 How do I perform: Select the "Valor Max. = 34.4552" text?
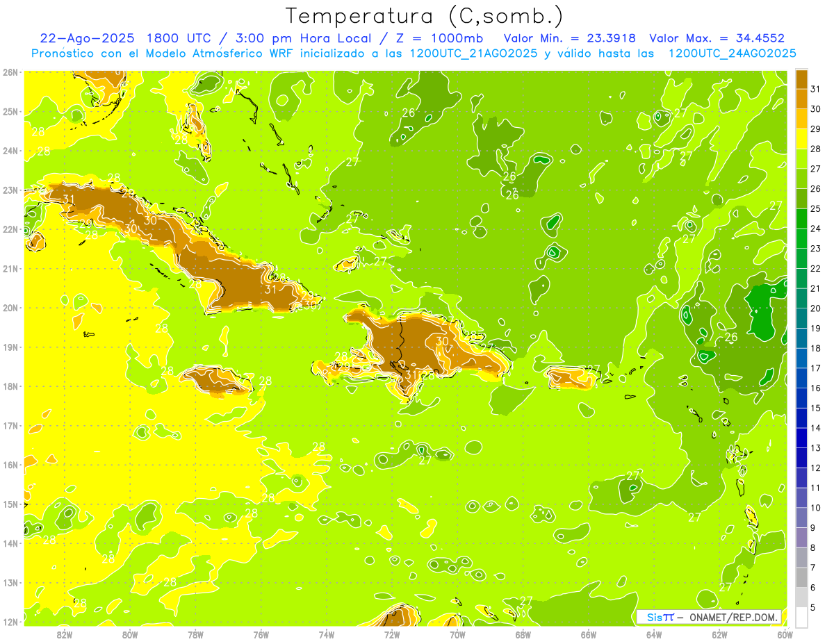click(x=717, y=38)
